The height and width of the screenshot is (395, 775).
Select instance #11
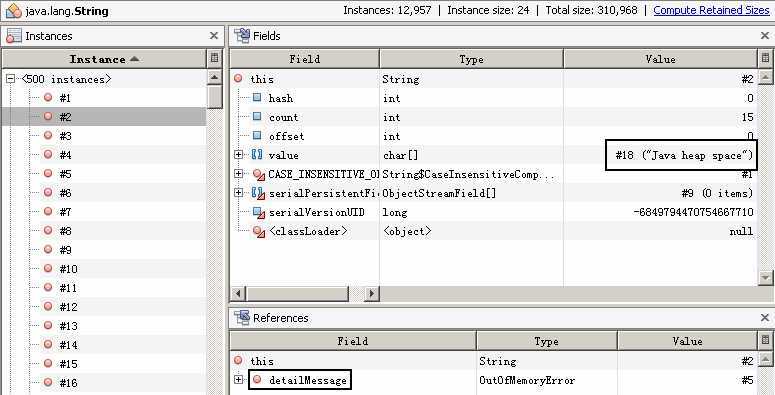pos(68,287)
